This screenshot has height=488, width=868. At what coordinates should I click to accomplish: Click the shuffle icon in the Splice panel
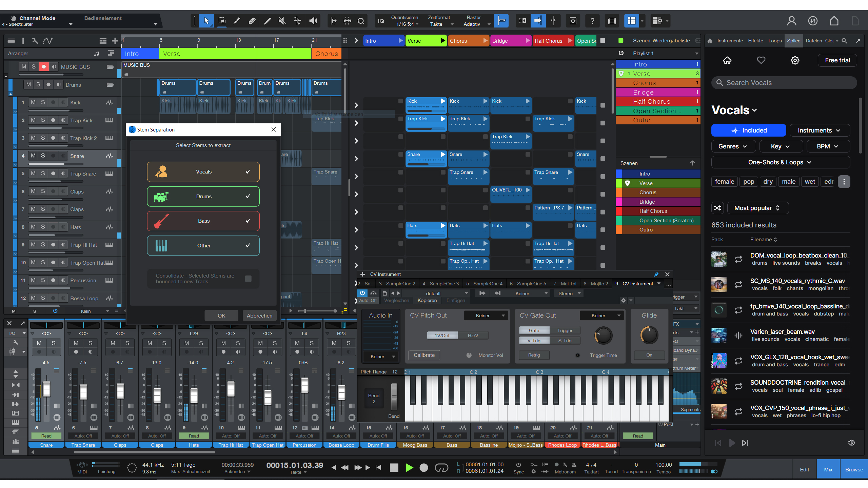(717, 208)
